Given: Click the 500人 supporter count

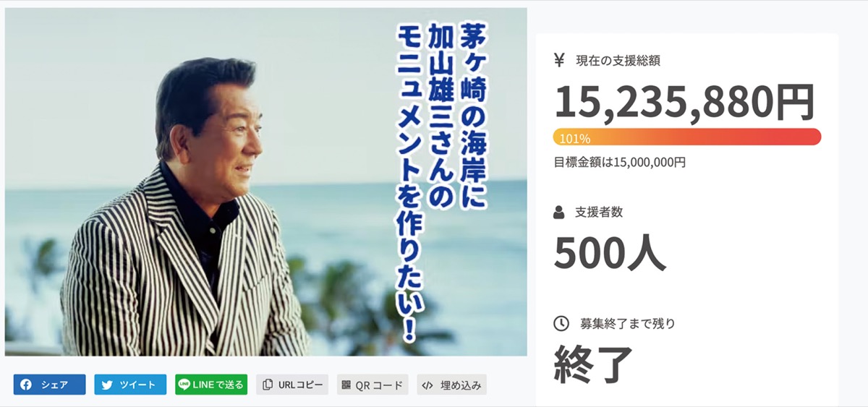Looking at the screenshot, I should point(610,253).
